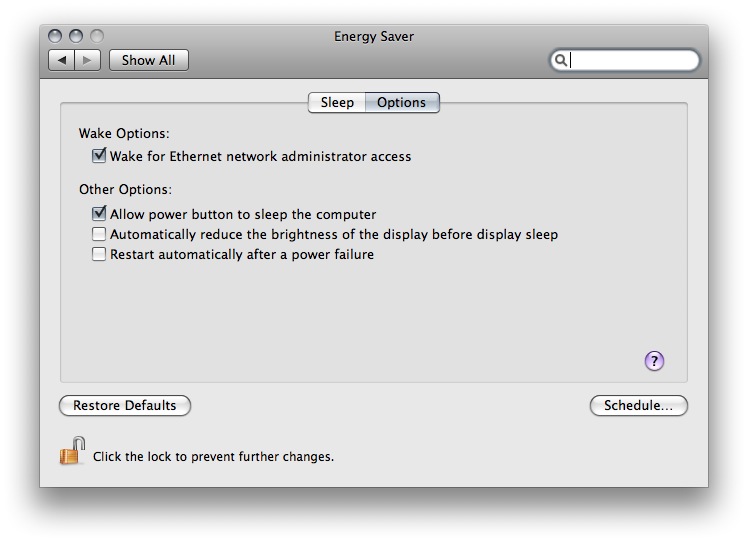This screenshot has height=542, width=748.
Task: Close the Energy Saver window
Action: pos(55,36)
